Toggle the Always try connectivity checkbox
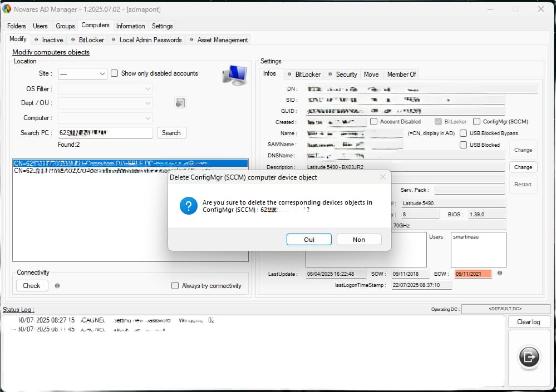556x392 pixels. tap(175, 286)
